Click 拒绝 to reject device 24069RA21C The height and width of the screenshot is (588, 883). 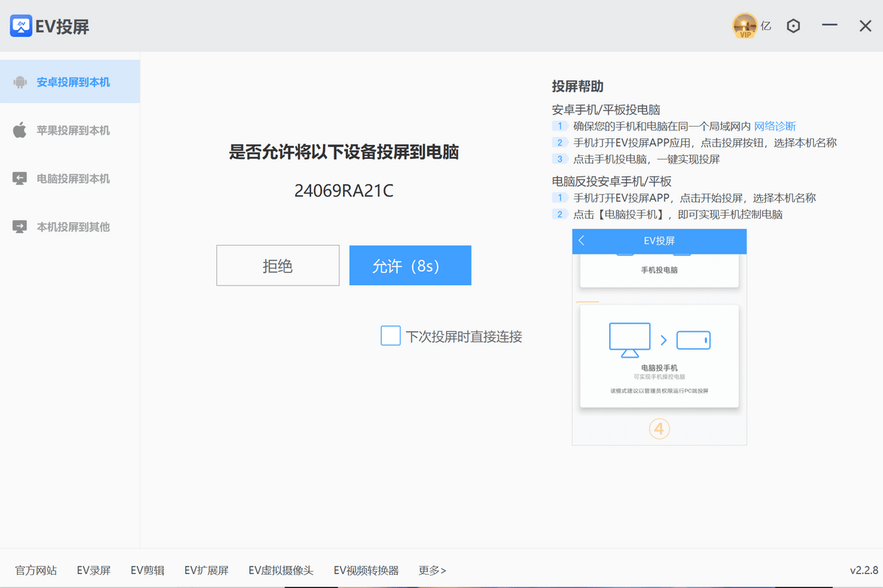pos(277,265)
